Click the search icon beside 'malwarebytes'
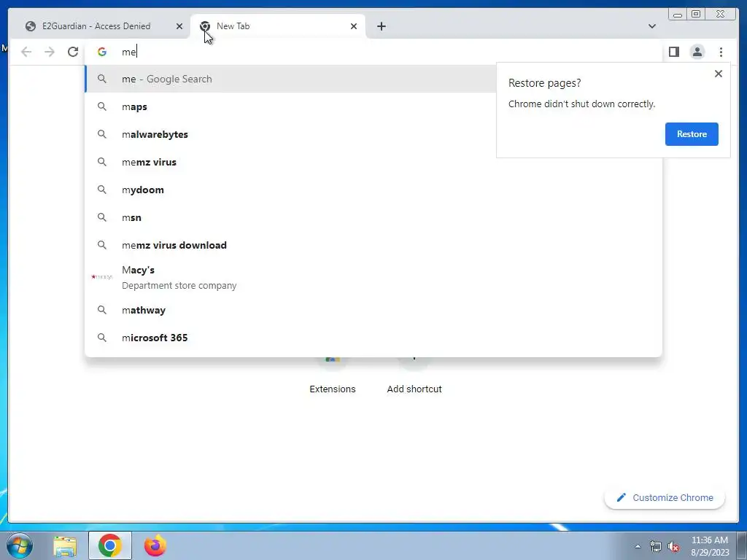The image size is (747, 560). [102, 134]
